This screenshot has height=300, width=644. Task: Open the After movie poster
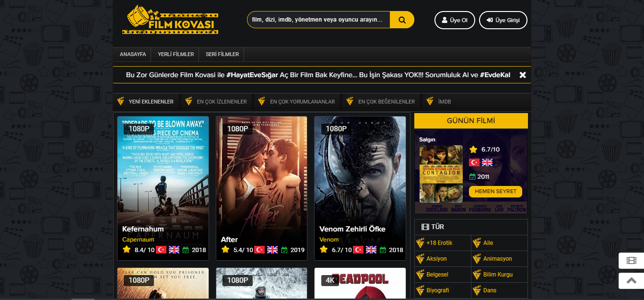[x=261, y=188]
